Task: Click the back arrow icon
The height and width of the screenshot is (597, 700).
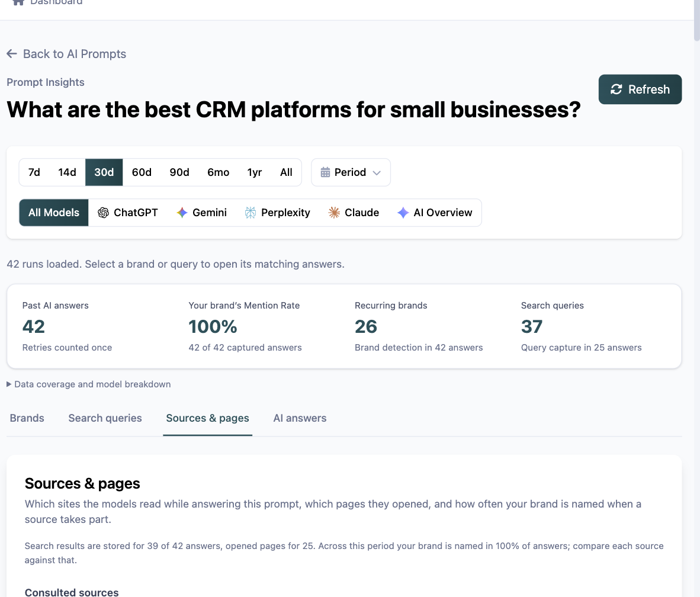Action: coord(12,54)
